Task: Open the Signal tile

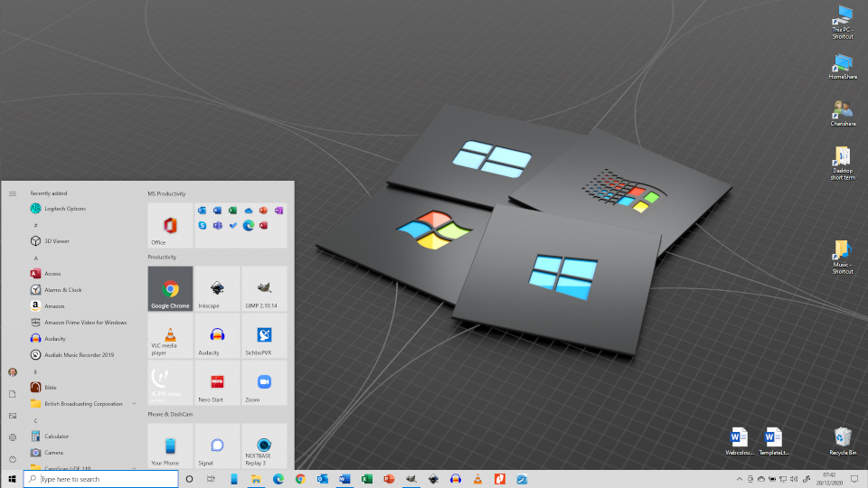Action: (x=217, y=446)
